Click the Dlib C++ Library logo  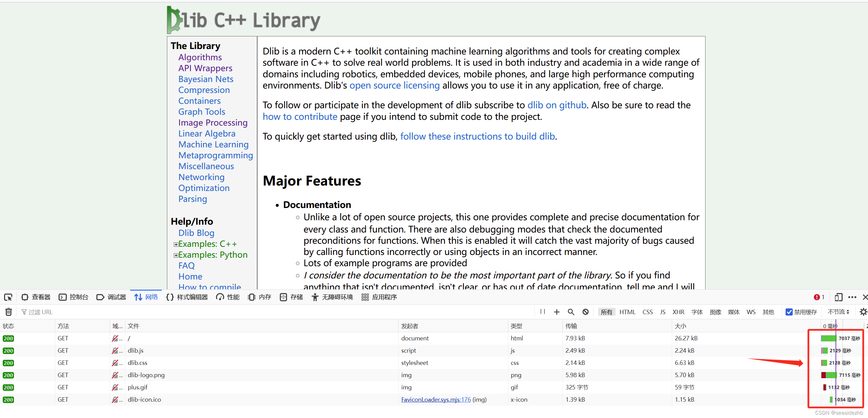tap(243, 20)
